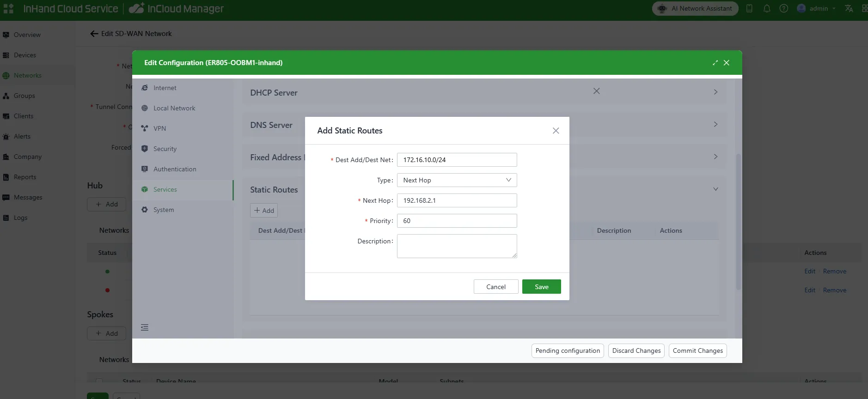Expand the DHCP Server section
The height and width of the screenshot is (399, 868).
tap(715, 92)
